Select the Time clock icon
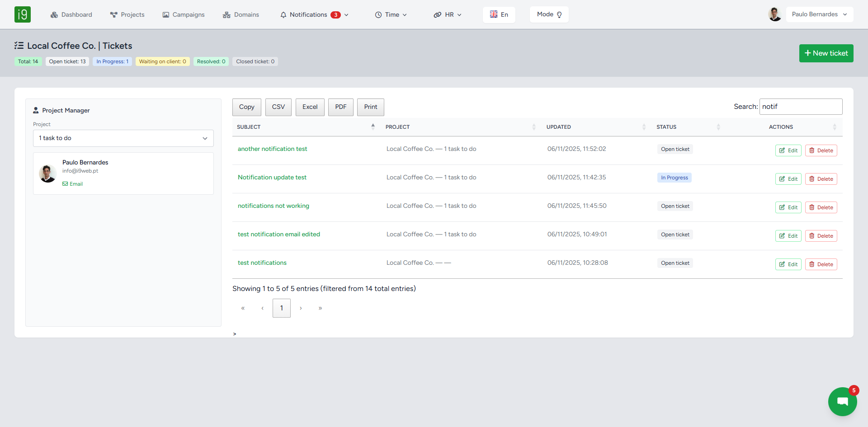Viewport: 868px width, 427px height. coord(378,14)
